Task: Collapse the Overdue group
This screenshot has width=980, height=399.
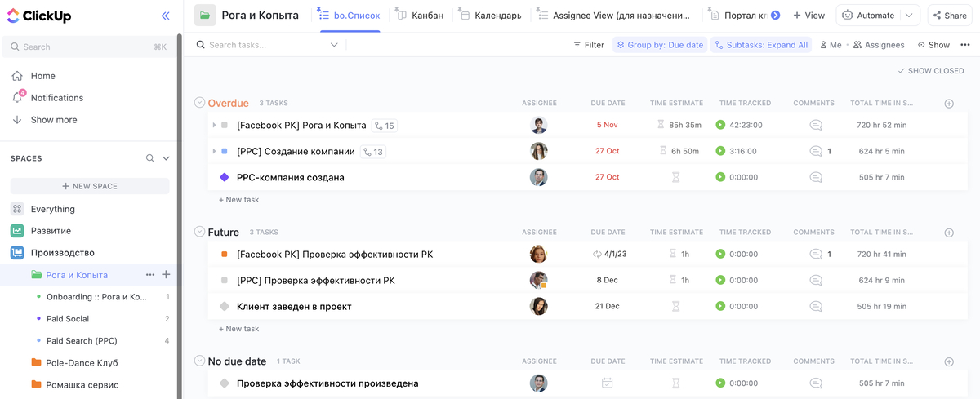Action: click(199, 103)
